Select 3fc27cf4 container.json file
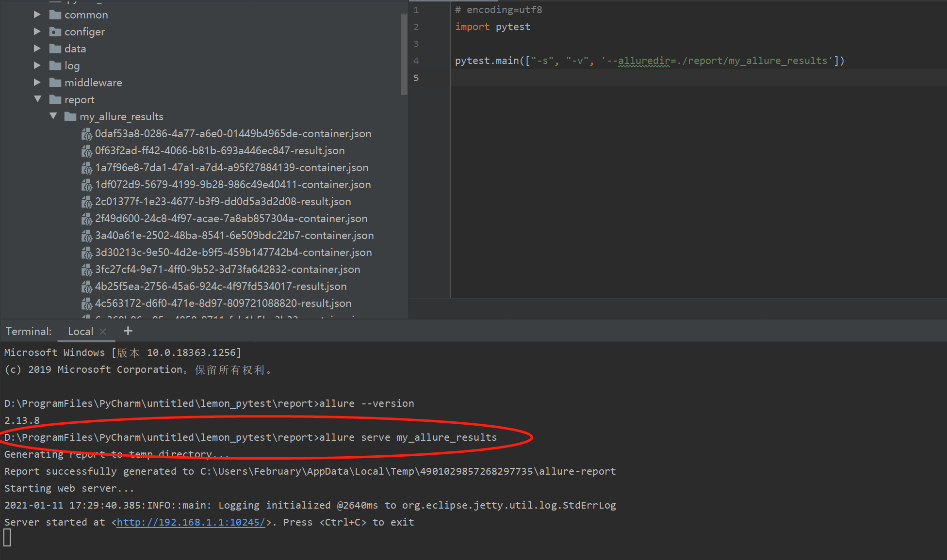The height and width of the screenshot is (560, 947). [228, 270]
